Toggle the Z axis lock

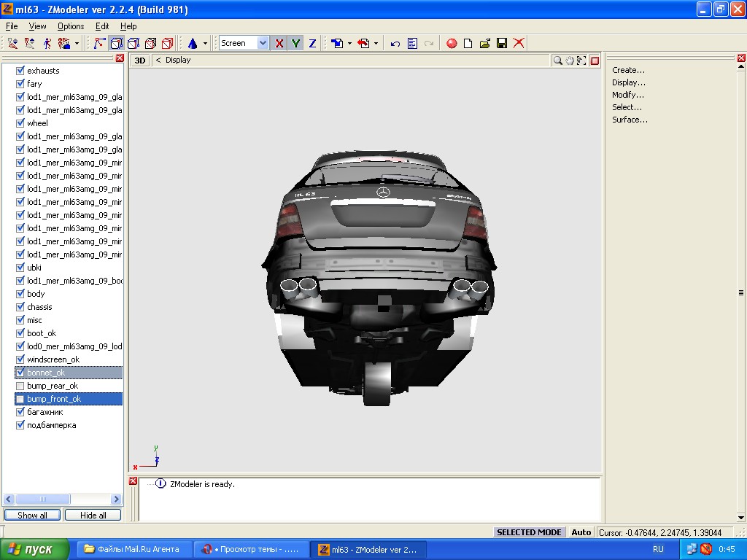(x=312, y=43)
